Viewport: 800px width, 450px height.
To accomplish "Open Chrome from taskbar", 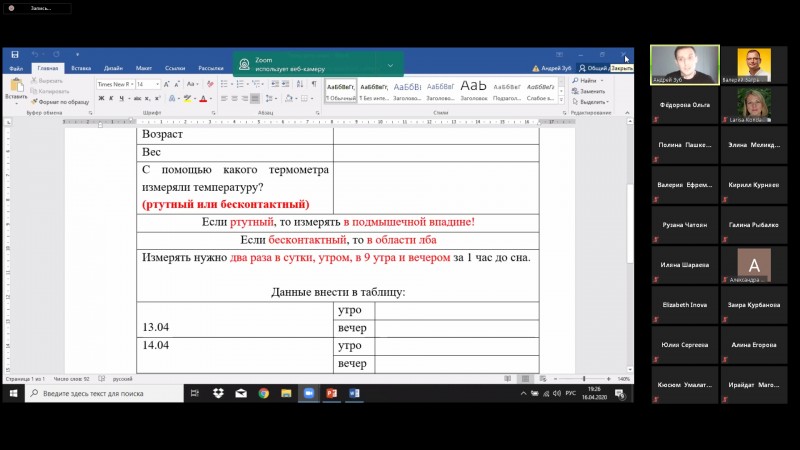I will point(264,393).
